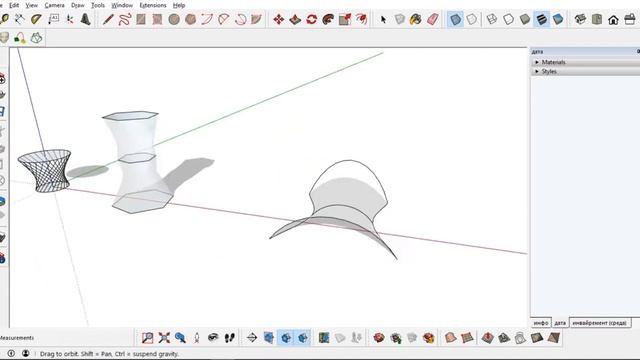Open the Extension Warehouse toolbox icon
The image size is (640, 360).
pos(630,19)
